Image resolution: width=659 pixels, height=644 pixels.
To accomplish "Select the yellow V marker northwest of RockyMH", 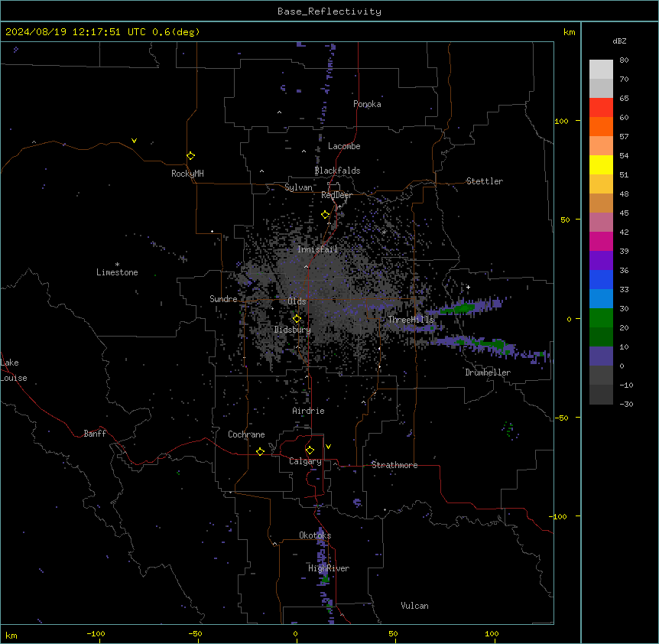I will point(134,141).
